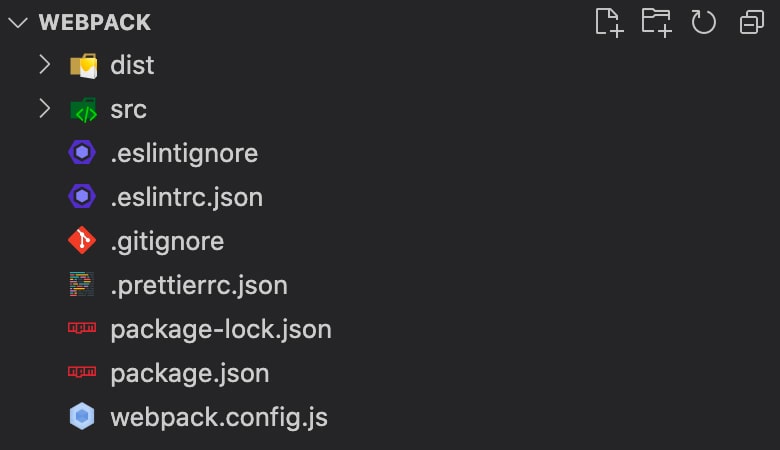780x450 pixels.
Task: Open package-lock.json file
Action: click(221, 330)
